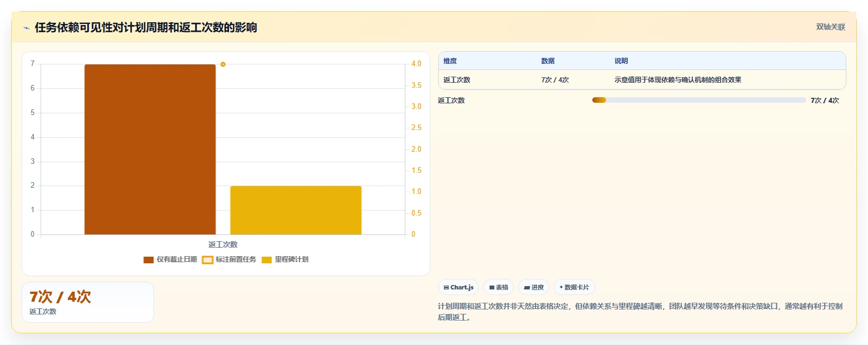Toggle the 仅有截止日期 legend item
This screenshot has height=345, width=868.
(x=170, y=259)
